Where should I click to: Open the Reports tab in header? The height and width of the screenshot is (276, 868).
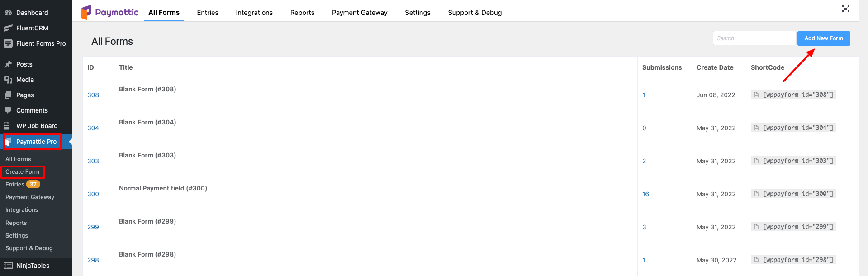pos(302,13)
